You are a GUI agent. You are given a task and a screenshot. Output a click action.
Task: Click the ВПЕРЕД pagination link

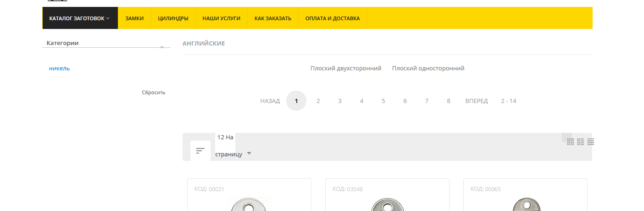pos(477,101)
